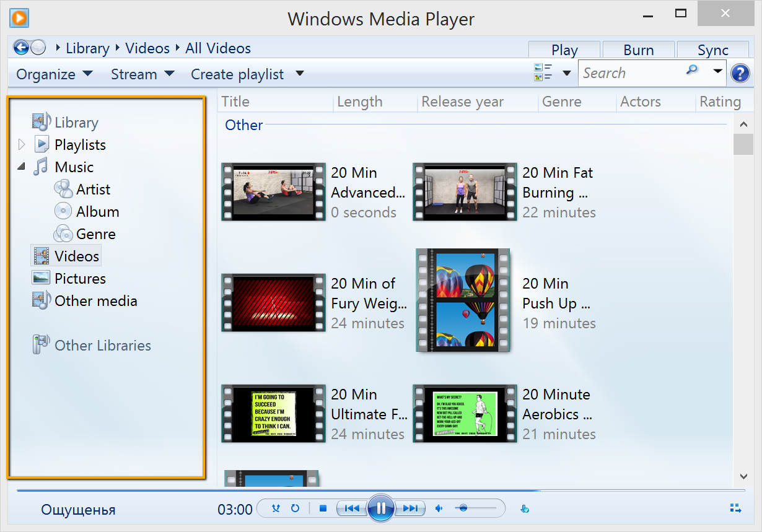Viewport: 762px width, 532px height.
Task: Click the search magnifier icon
Action: [x=692, y=70]
